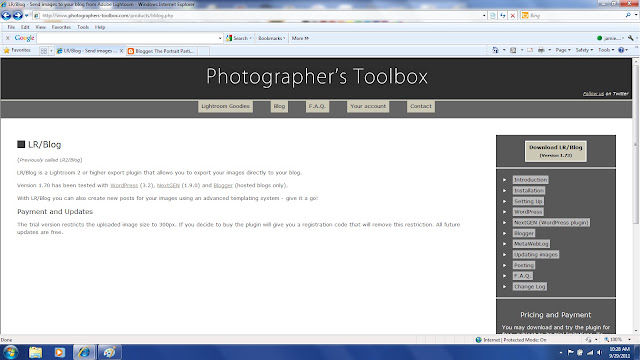
Task: Open the Lightroom Goodies navigation button
Action: click(x=225, y=106)
